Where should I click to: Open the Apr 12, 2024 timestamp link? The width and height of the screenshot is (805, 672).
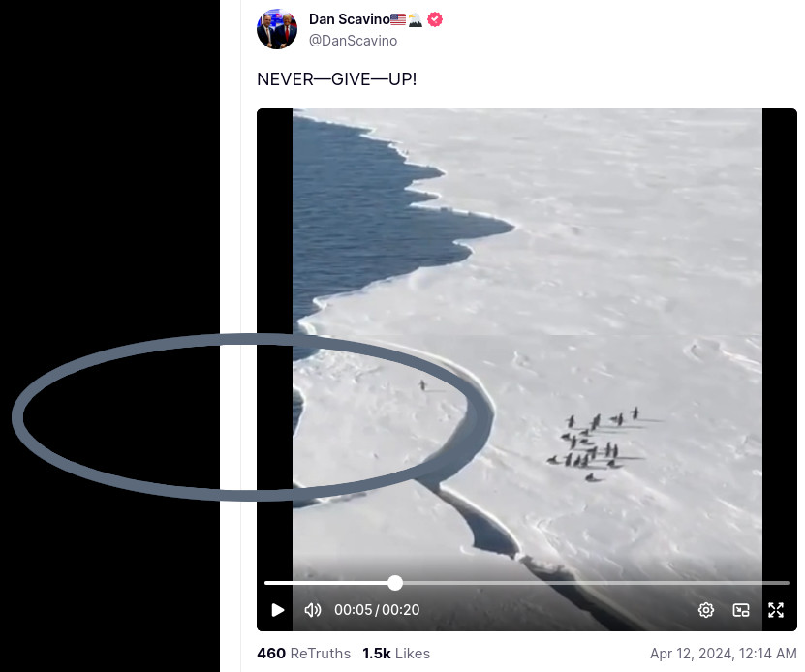pyautogui.click(x=724, y=654)
